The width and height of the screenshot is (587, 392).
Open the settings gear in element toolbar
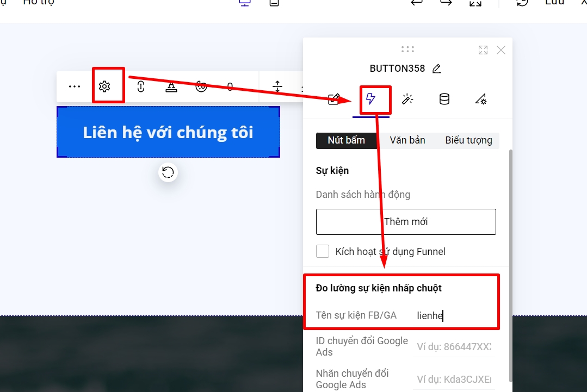(104, 86)
